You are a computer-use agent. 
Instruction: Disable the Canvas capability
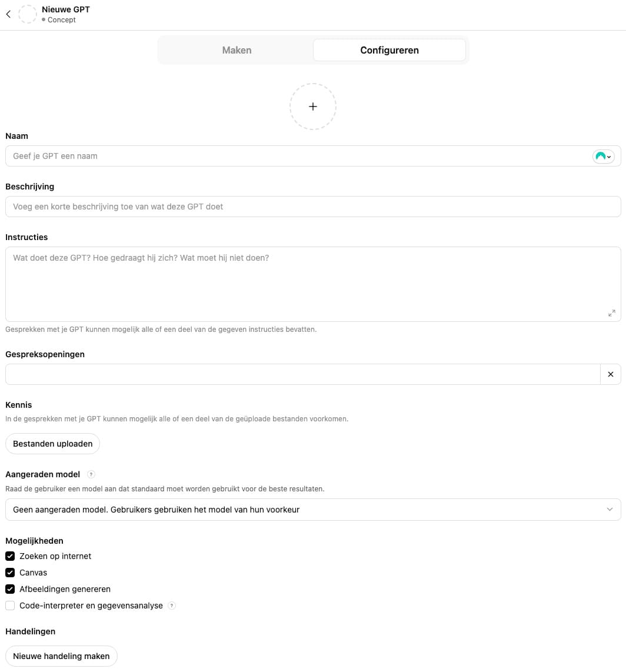[10, 573]
